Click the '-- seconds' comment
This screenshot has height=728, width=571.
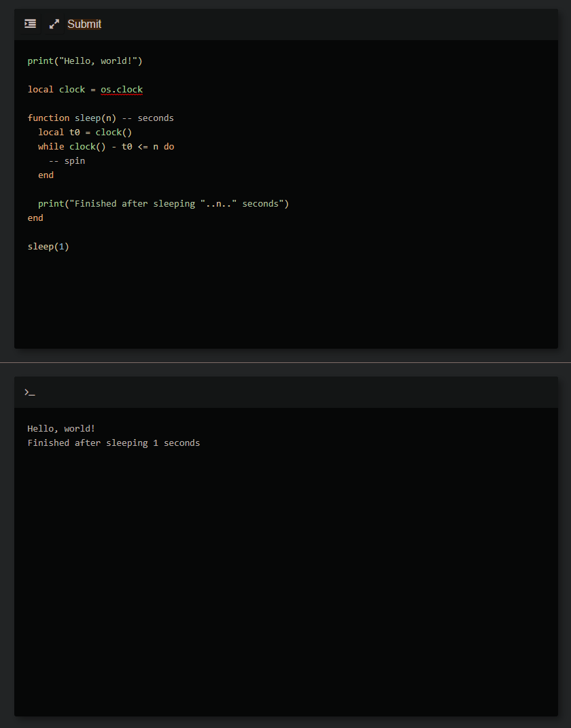tap(148, 118)
